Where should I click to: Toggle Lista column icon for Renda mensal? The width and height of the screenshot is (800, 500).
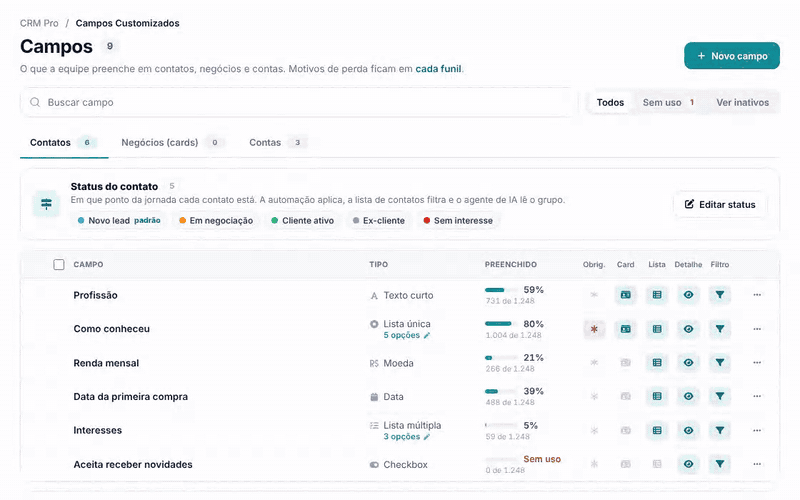point(657,363)
